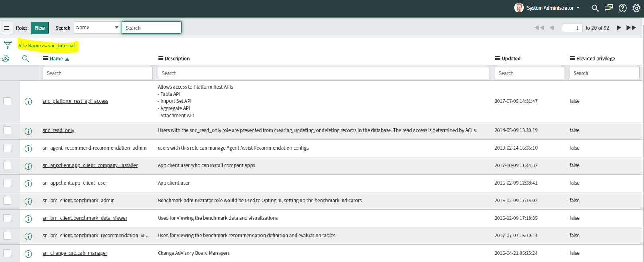
Task: Check the app_client_company_installer row checkbox
Action: pyautogui.click(x=7, y=165)
